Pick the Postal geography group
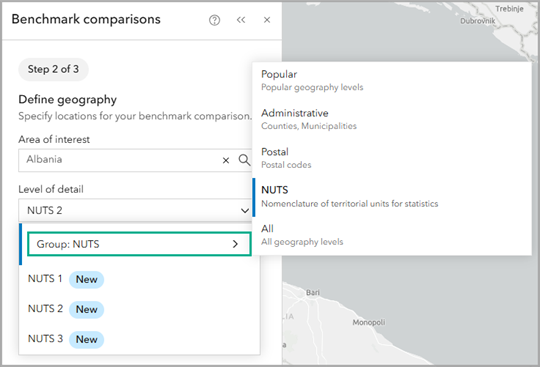 pyautogui.click(x=392, y=158)
